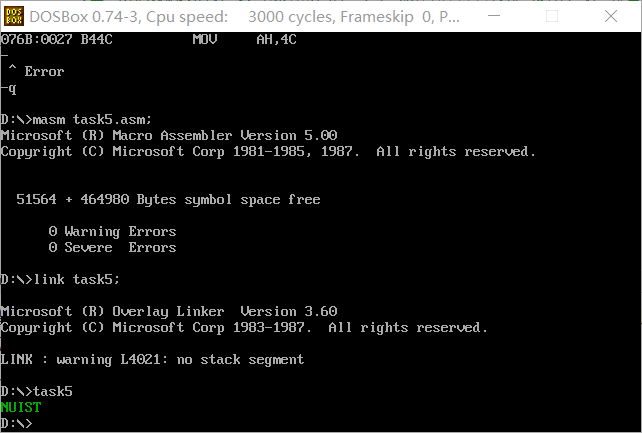Viewport: 642px width, 433px height.
Task: Click the 'D:\>task5' run command line
Action: click(x=37, y=391)
